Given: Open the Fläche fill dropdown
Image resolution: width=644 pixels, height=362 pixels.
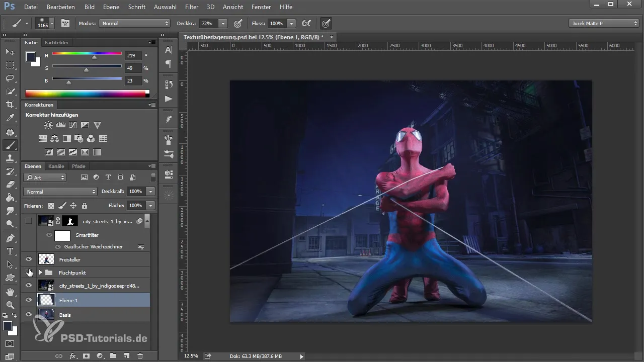Looking at the screenshot, I should [x=150, y=206].
